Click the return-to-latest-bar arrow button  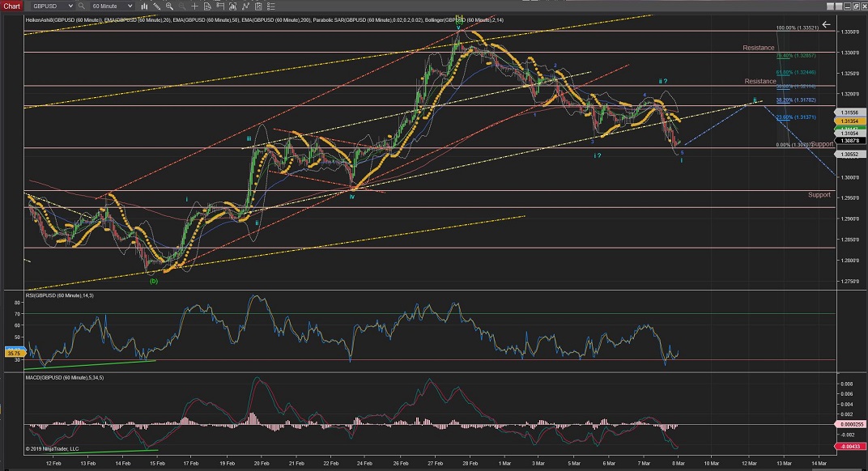tap(826, 25)
